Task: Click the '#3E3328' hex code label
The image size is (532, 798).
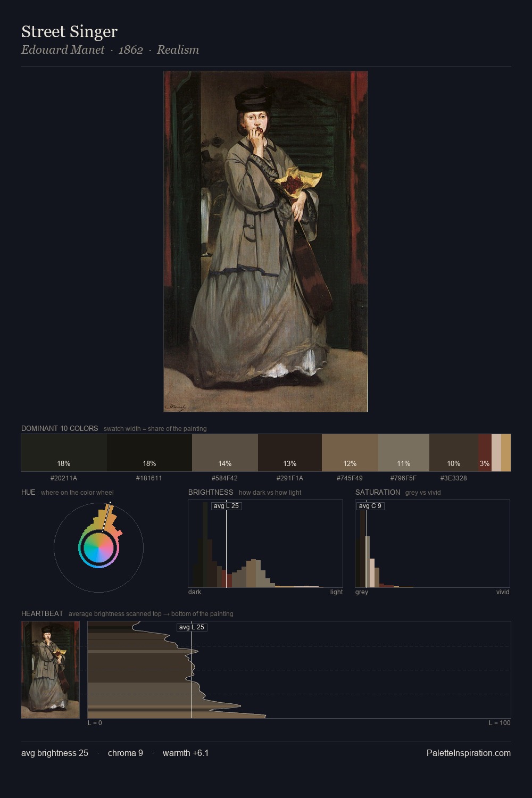Action: (453, 478)
